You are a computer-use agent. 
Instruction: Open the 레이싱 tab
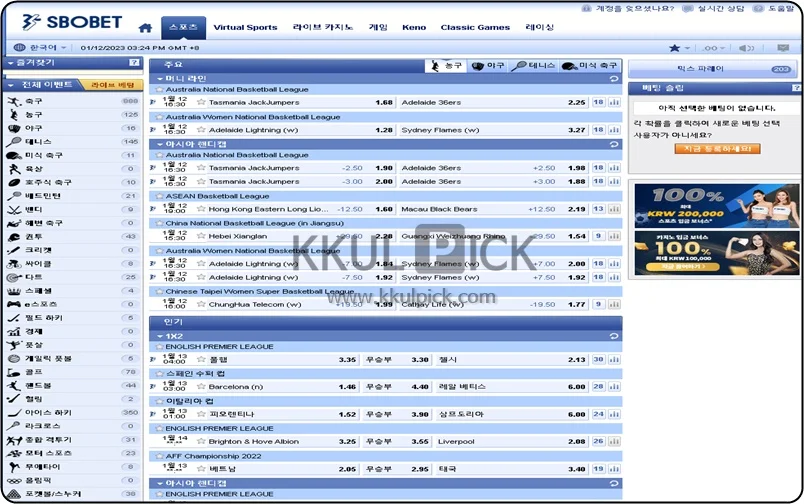[539, 27]
